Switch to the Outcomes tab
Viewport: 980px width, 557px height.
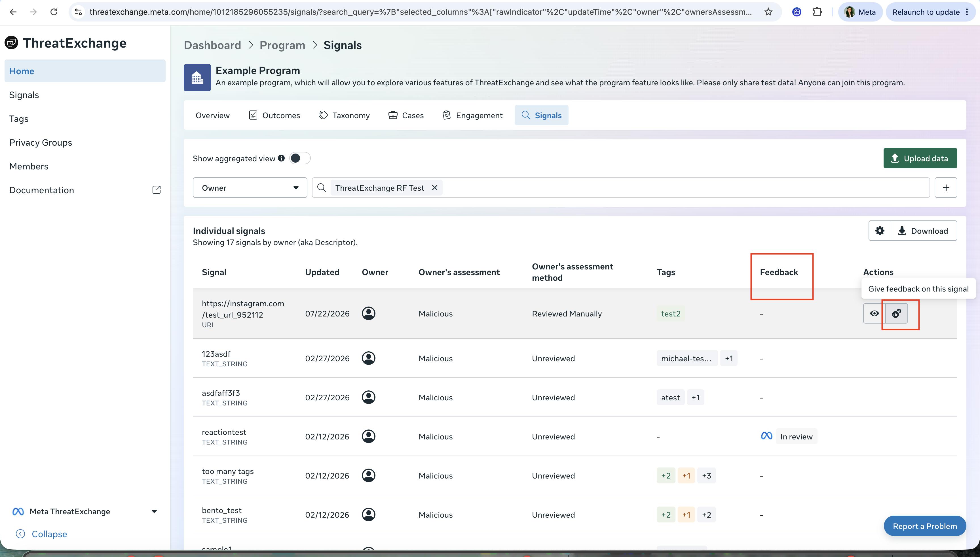[274, 115]
